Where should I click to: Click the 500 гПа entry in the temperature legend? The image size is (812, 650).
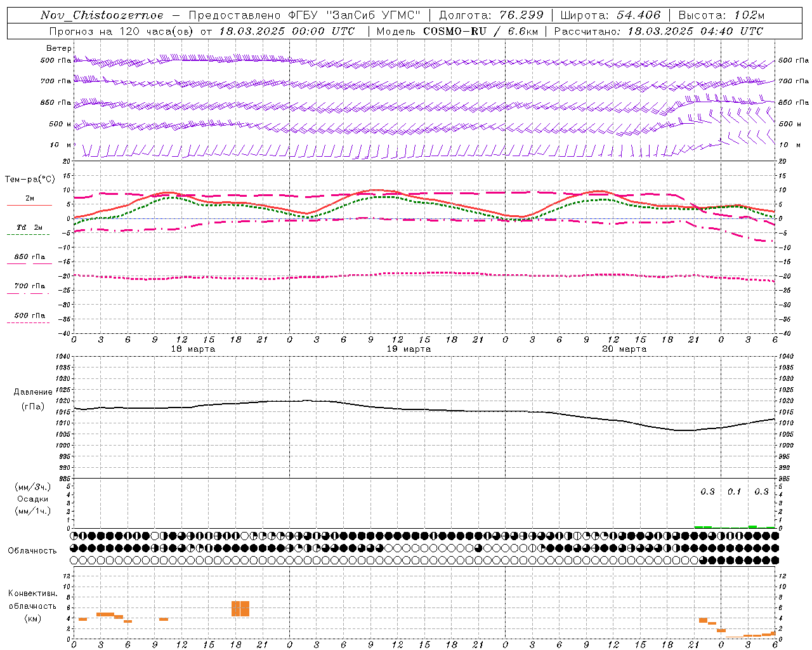[x=30, y=315]
